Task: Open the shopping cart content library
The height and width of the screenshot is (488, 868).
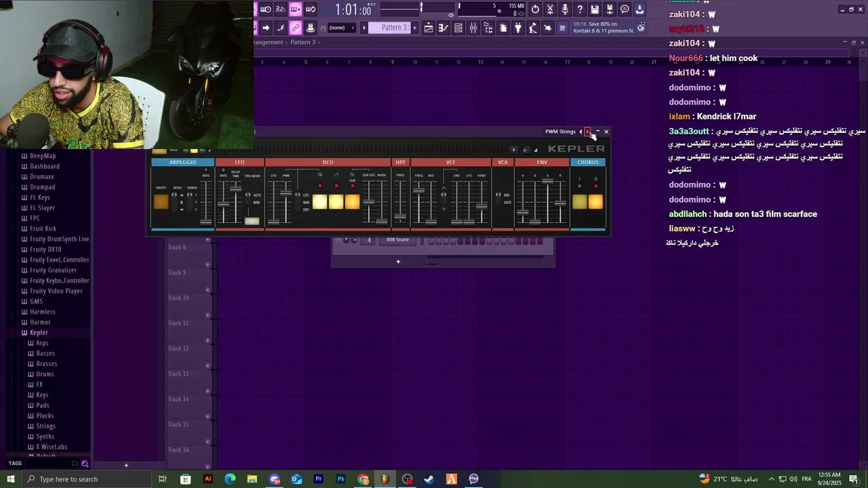Action: tap(562, 28)
